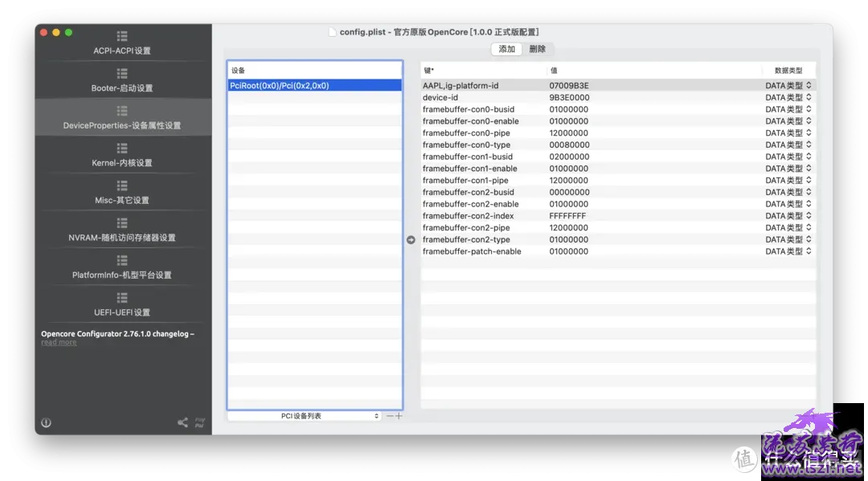Image resolution: width=868 pixels, height=481 pixels.
Task: Select the AAPL,ig-platform-id key
Action: (x=461, y=86)
